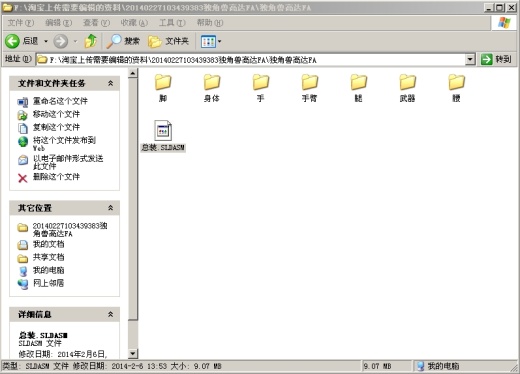Viewport: 520px width, 374px height.
Task: Open the address bar dropdown list
Action: (x=470, y=59)
